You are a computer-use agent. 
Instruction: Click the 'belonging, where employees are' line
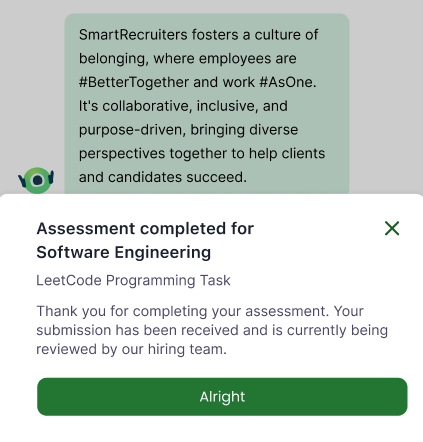point(188,59)
